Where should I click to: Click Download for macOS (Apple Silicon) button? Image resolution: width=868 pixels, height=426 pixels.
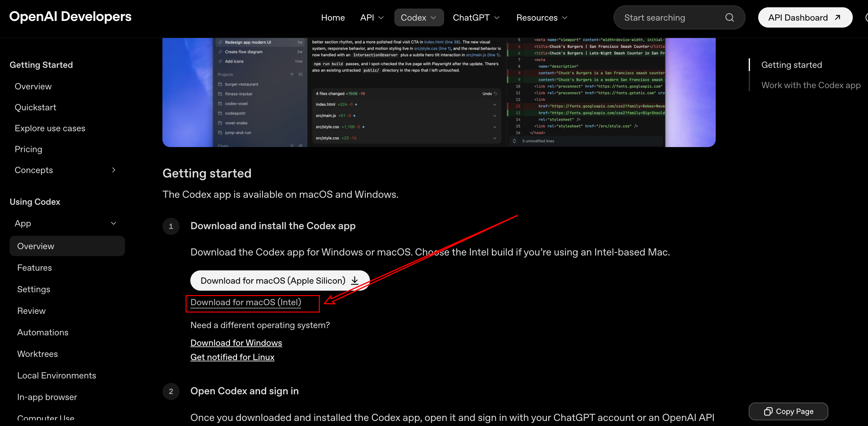click(x=280, y=281)
